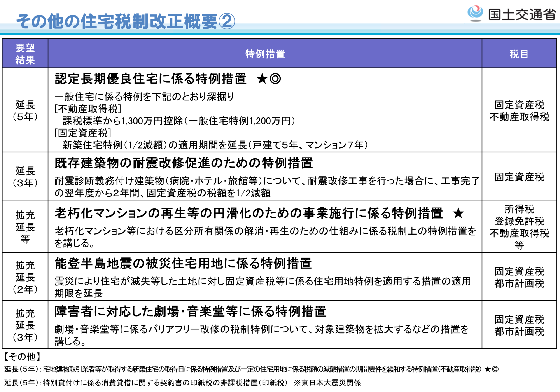
Task: Click the star symbol after 認定長期優良住宅 heading
Action: pos(262,79)
